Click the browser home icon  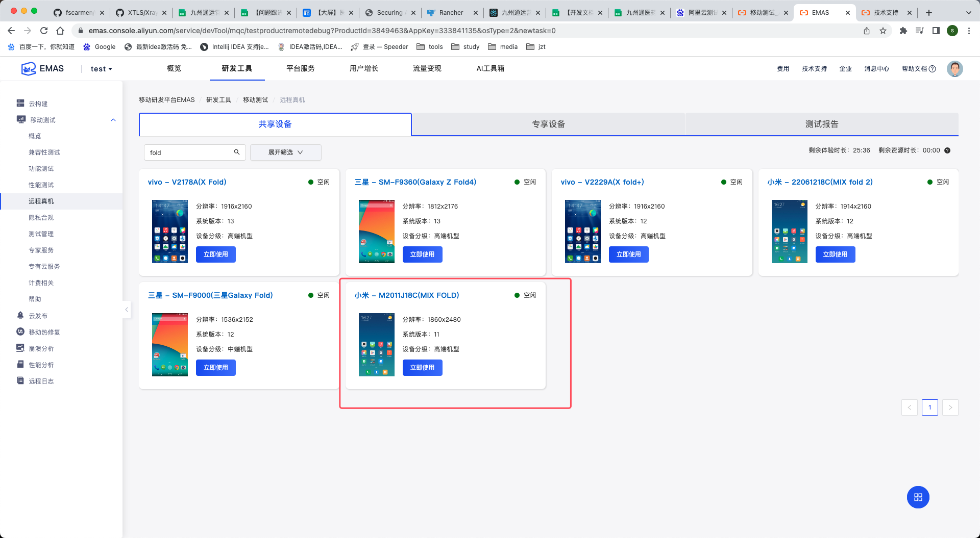(60, 31)
